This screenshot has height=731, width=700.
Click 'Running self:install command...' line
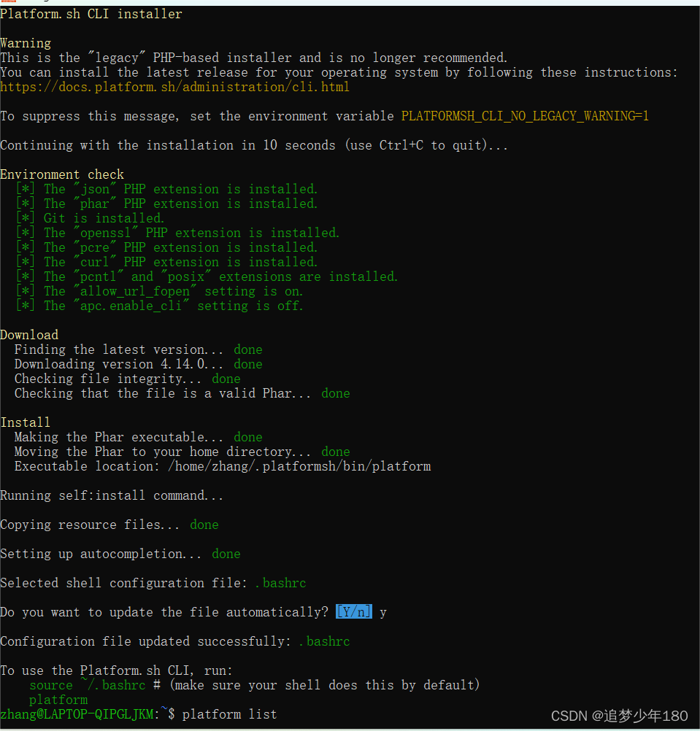(x=112, y=495)
